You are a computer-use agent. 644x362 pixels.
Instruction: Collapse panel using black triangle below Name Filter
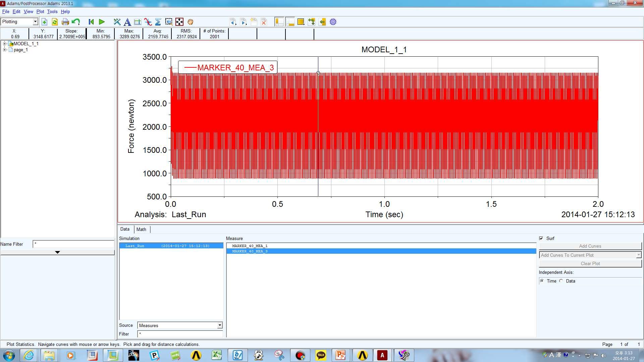click(57, 252)
